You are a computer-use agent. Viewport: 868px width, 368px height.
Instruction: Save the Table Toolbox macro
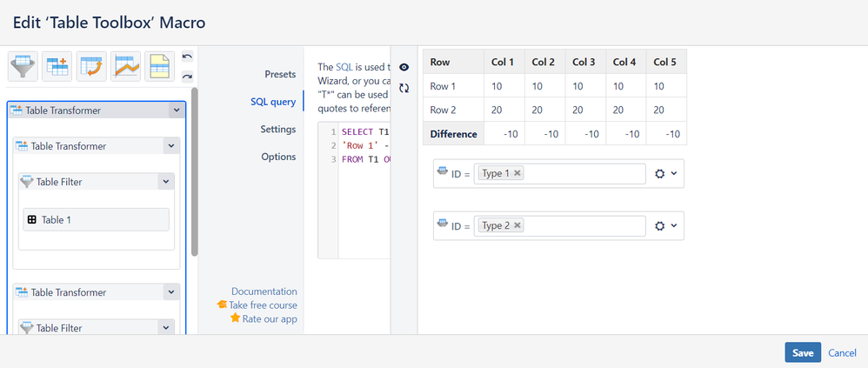coord(802,352)
